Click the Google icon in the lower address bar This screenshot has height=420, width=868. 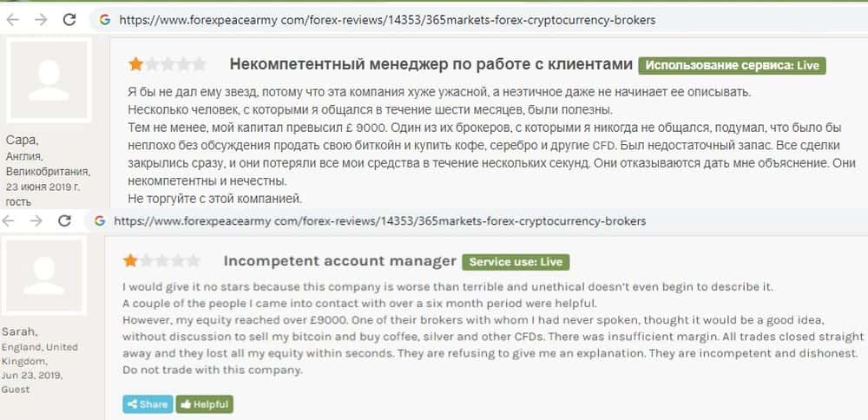[99, 220]
